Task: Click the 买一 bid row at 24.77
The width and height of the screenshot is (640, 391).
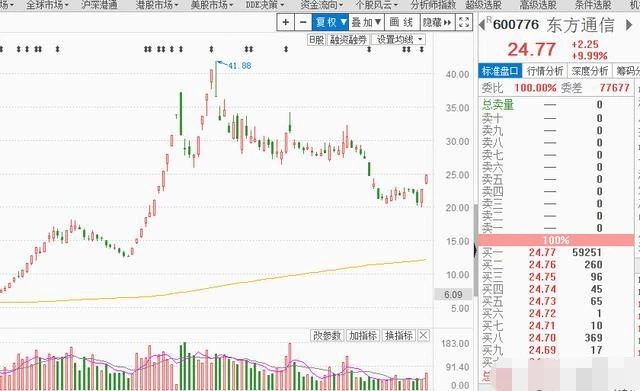Action: [556, 252]
